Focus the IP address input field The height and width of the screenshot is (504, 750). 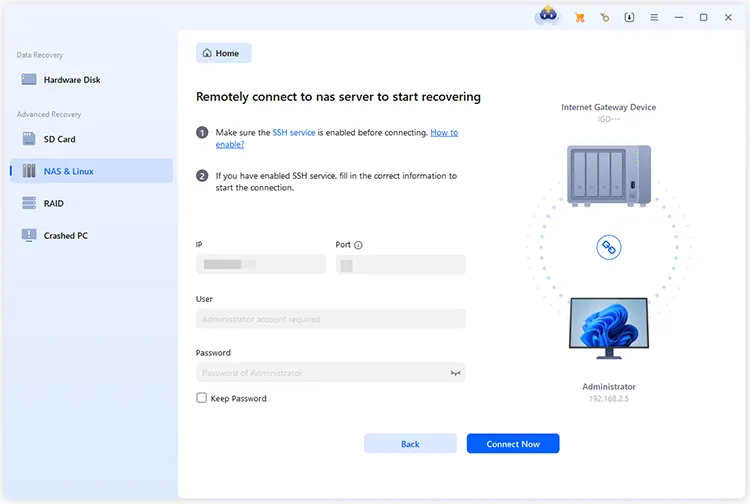pos(261,264)
